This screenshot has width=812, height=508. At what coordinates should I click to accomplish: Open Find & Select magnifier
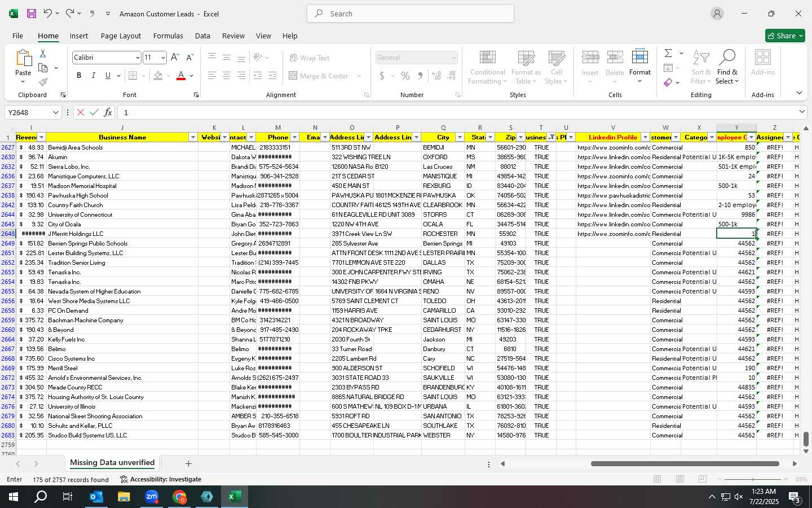727,68
